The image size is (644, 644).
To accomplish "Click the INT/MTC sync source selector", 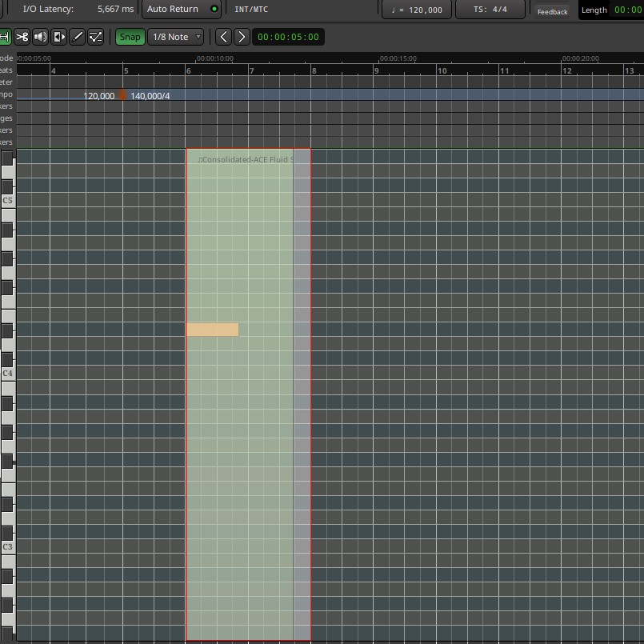I will click(x=251, y=10).
